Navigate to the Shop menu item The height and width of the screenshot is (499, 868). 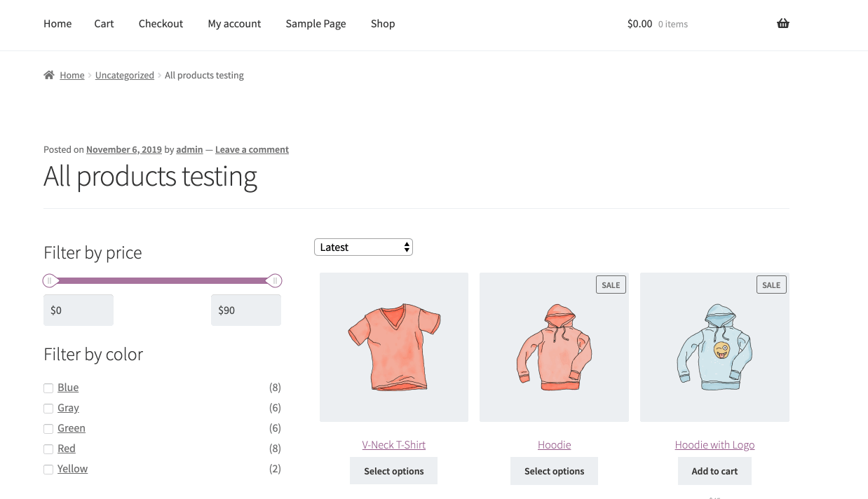(x=383, y=23)
